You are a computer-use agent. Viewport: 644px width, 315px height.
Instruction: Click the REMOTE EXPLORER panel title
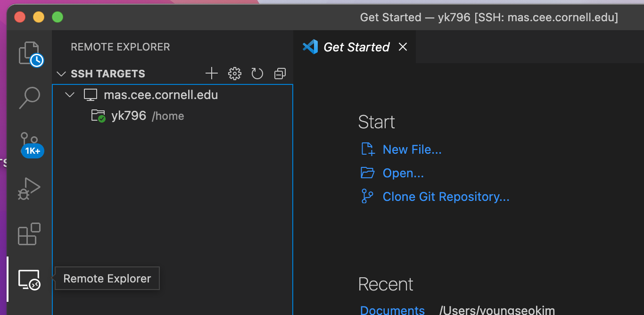pos(120,47)
